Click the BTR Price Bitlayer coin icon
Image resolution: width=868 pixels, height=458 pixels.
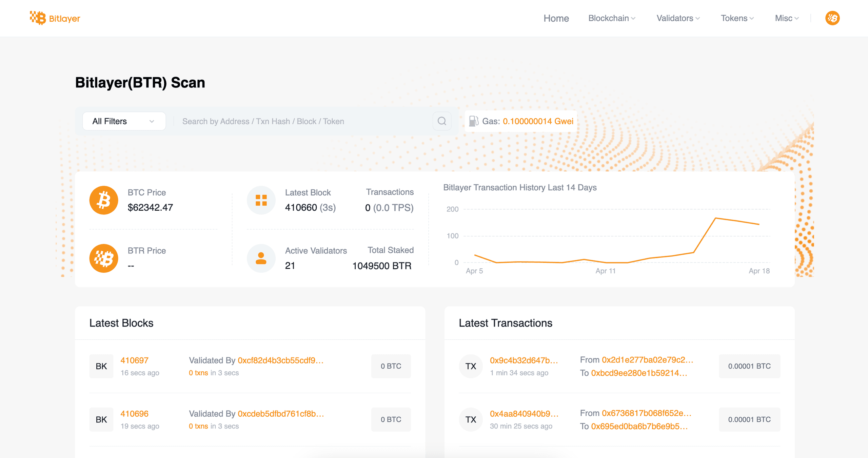[x=104, y=258]
